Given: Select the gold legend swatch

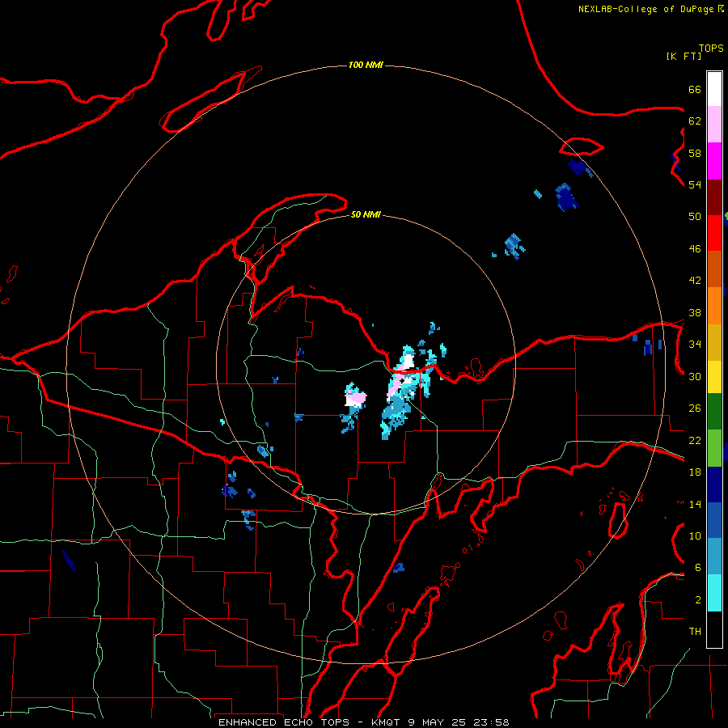Looking at the screenshot, I should (x=714, y=342).
